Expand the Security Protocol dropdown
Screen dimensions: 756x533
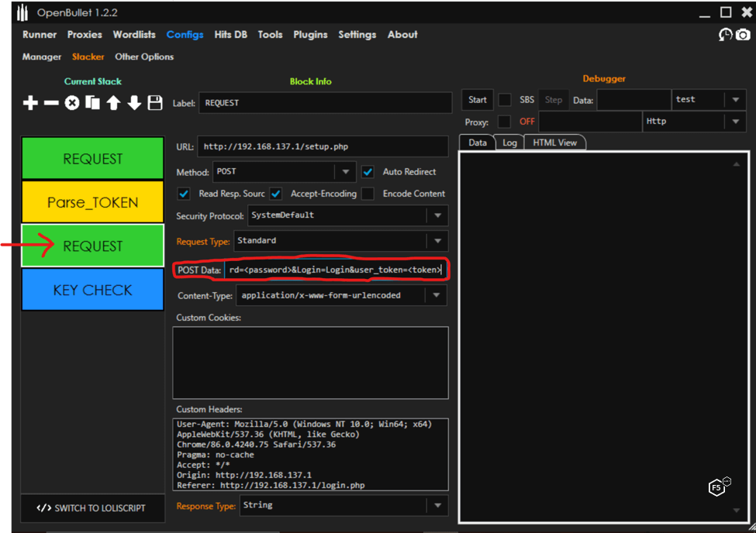pos(438,215)
